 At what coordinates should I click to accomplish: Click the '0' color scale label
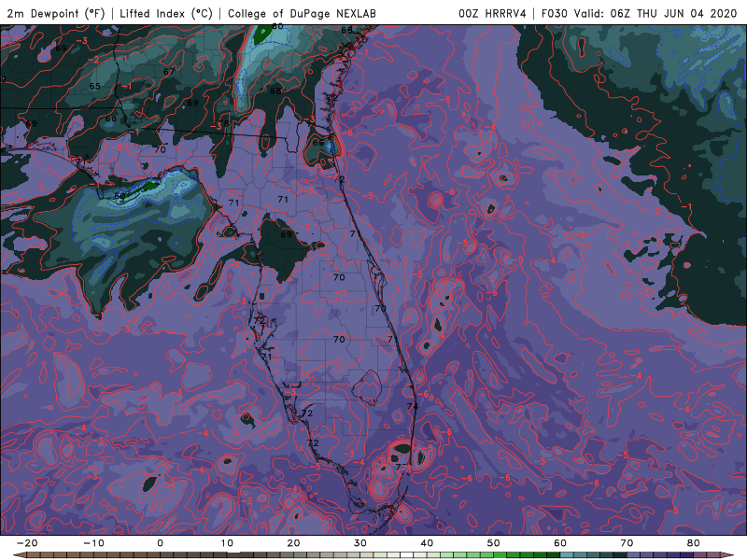(x=160, y=543)
